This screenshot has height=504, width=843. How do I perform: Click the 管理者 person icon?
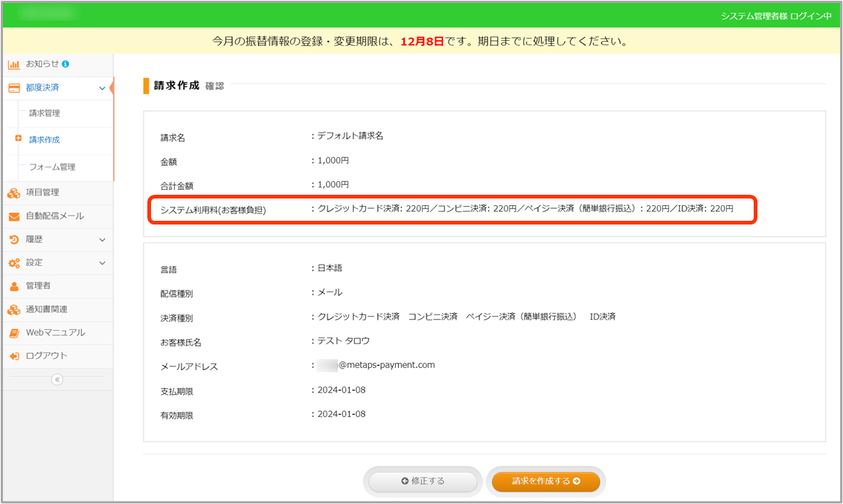pos(13,286)
